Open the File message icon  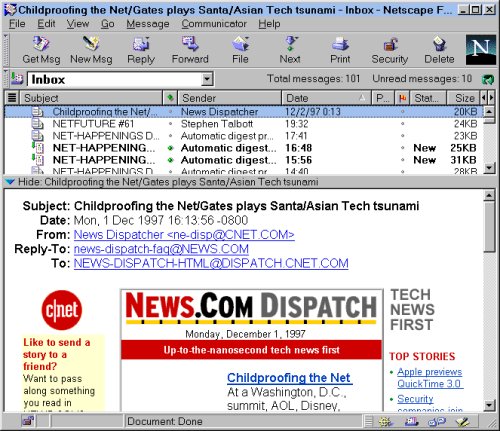tap(240, 50)
